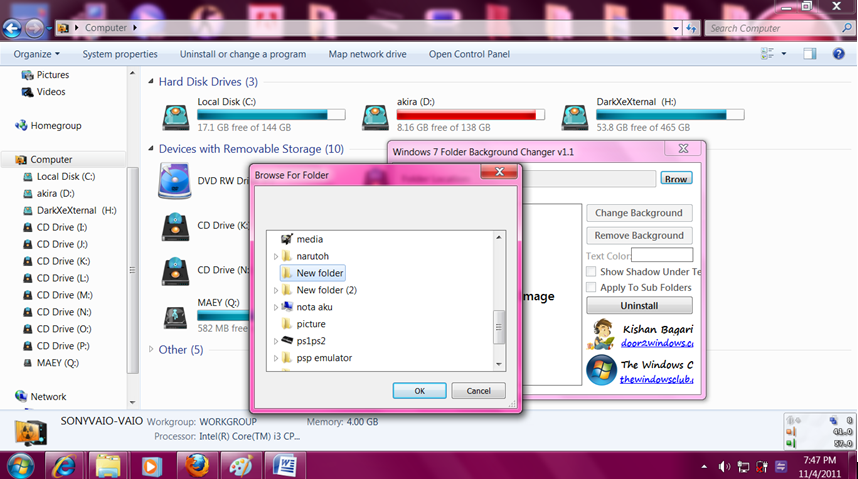Pick the Text Color swatch box
Image resolution: width=858 pixels, height=479 pixels.
click(662, 255)
